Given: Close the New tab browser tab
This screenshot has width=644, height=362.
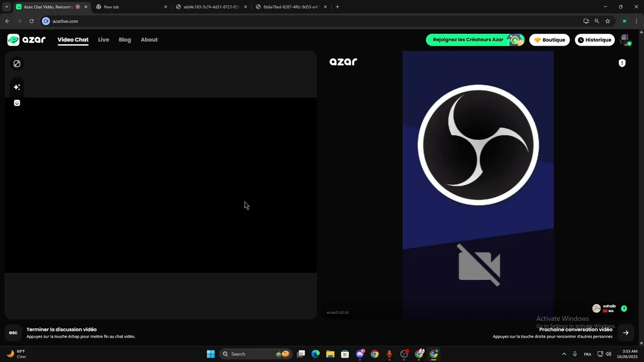Looking at the screenshot, I should (x=166, y=7).
